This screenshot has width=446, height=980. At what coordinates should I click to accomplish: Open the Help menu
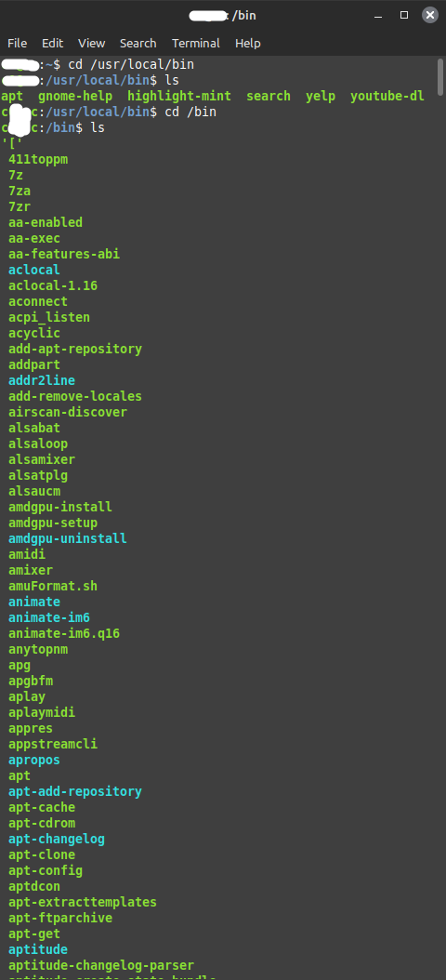[247, 43]
